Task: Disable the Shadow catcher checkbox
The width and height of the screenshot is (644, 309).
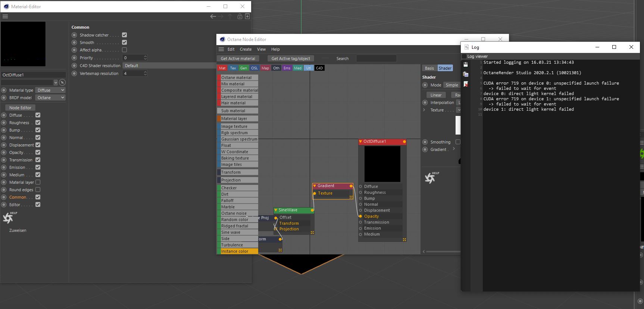Action: 124,35
